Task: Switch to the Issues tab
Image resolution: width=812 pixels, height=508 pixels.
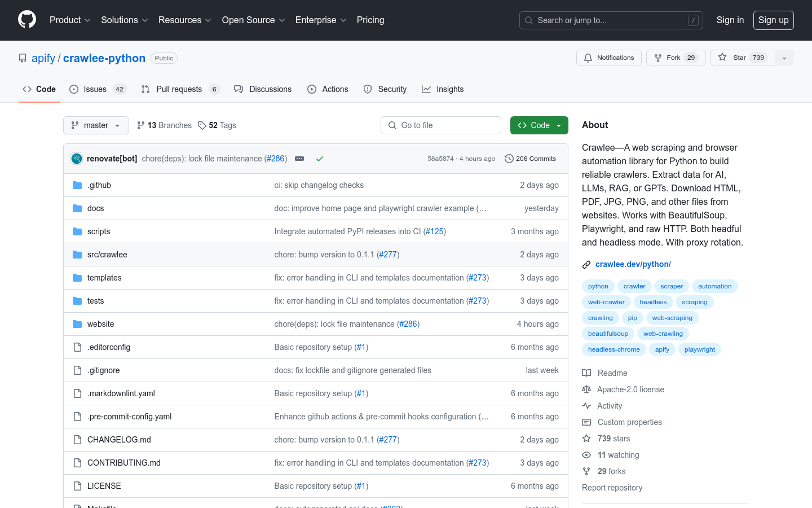Action: click(95, 89)
